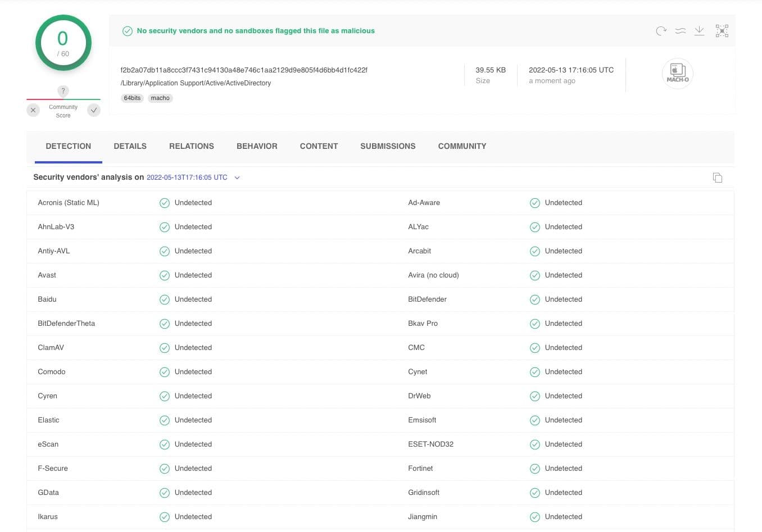This screenshot has height=532, width=762.
Task: Click the 64bits tag
Action: click(x=132, y=98)
